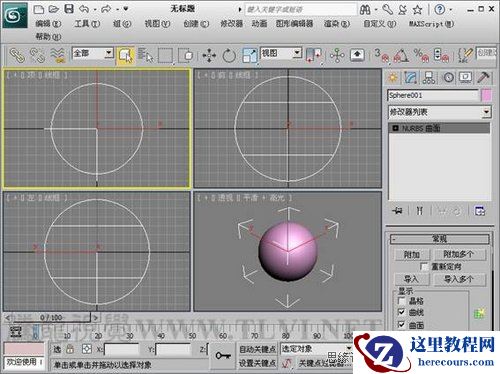Click the Bind to Space Warp icon
This screenshot has height=374, width=500.
[58, 55]
